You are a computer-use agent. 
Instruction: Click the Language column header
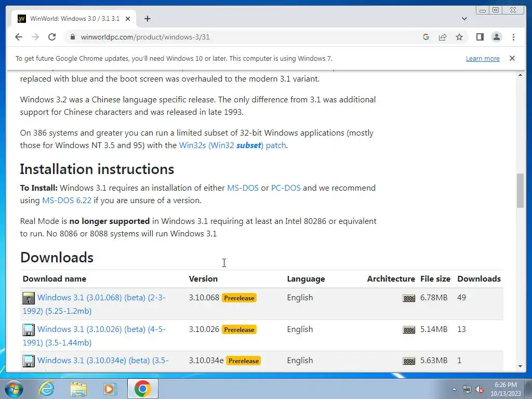click(305, 279)
